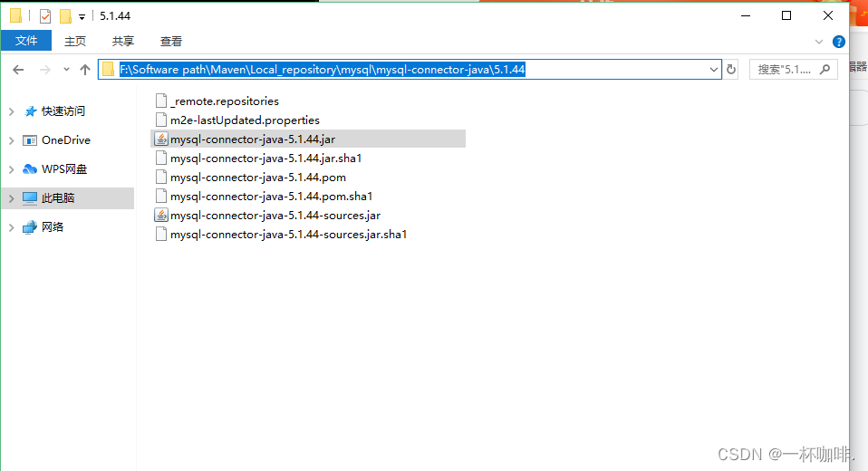
Task: Select 此电脑 in navigation pane
Action: (58, 198)
